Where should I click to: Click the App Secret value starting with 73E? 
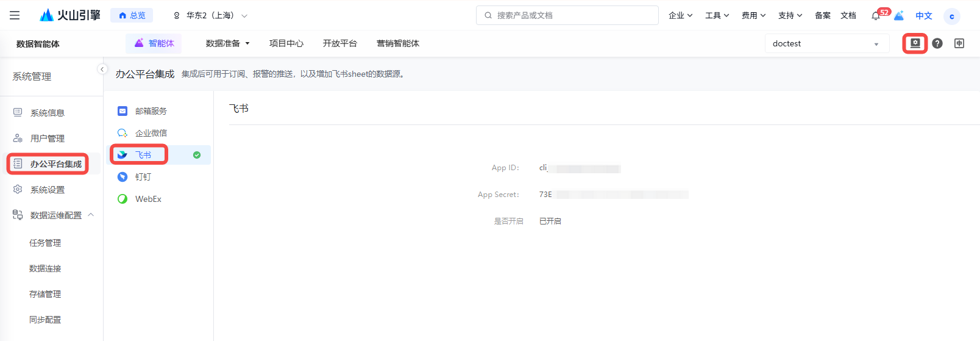pyautogui.click(x=614, y=195)
